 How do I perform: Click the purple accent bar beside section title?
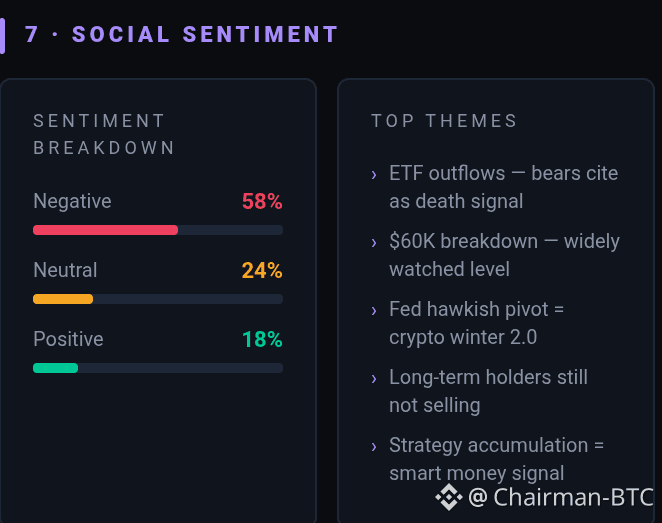2,36
